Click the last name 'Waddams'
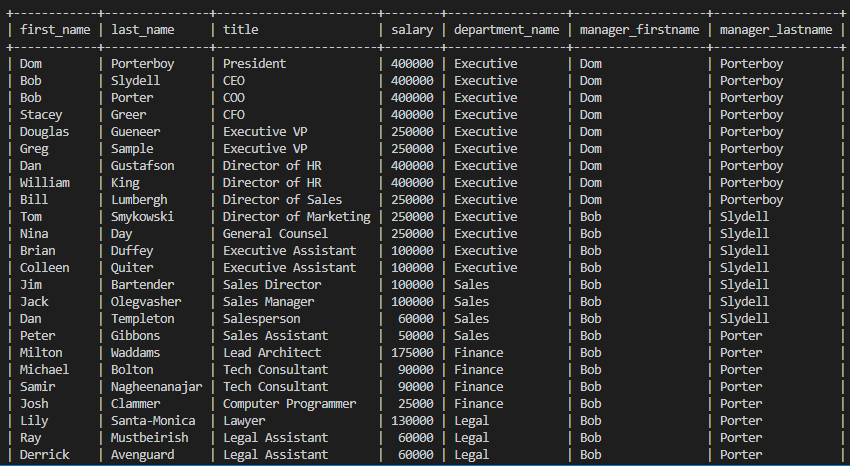This screenshot has height=466, width=850. click(x=136, y=353)
